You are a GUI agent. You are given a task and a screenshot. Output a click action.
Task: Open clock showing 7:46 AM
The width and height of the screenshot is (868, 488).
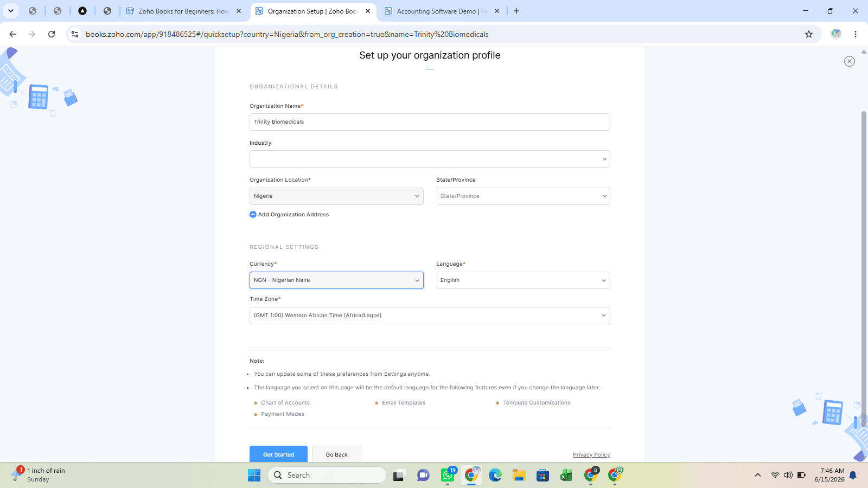(x=829, y=475)
